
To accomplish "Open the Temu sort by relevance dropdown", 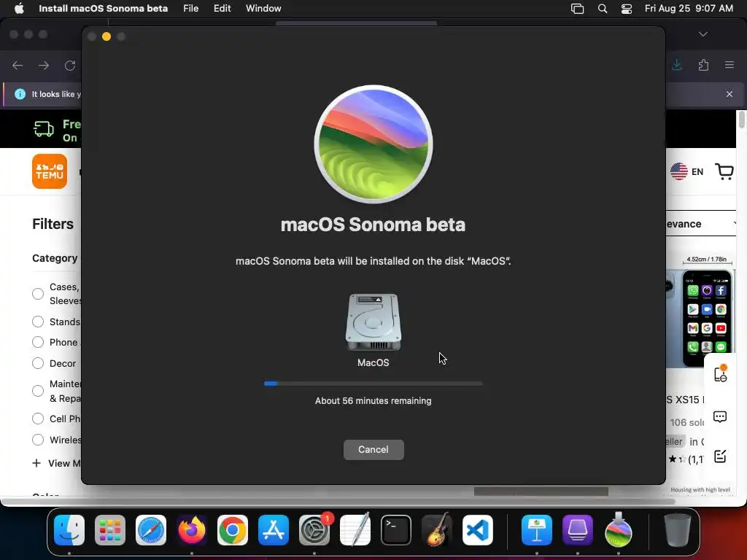I will 701,224.
